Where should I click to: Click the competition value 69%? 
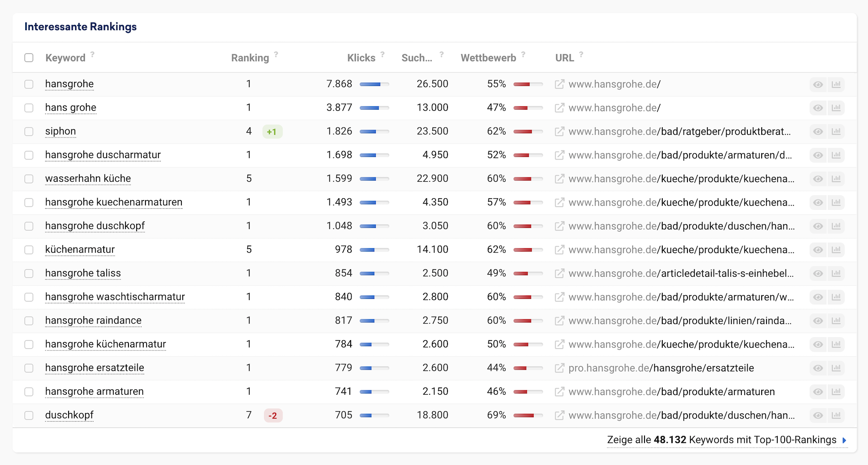(x=496, y=415)
